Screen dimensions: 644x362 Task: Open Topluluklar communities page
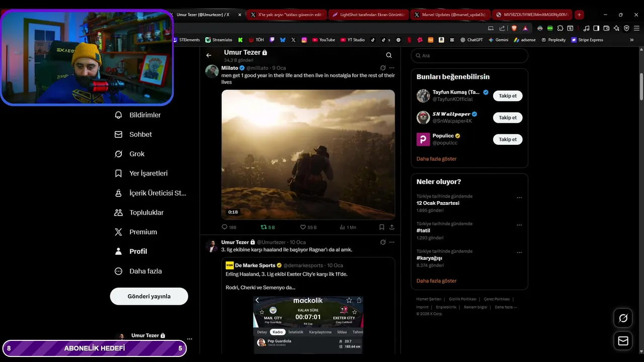point(139,212)
